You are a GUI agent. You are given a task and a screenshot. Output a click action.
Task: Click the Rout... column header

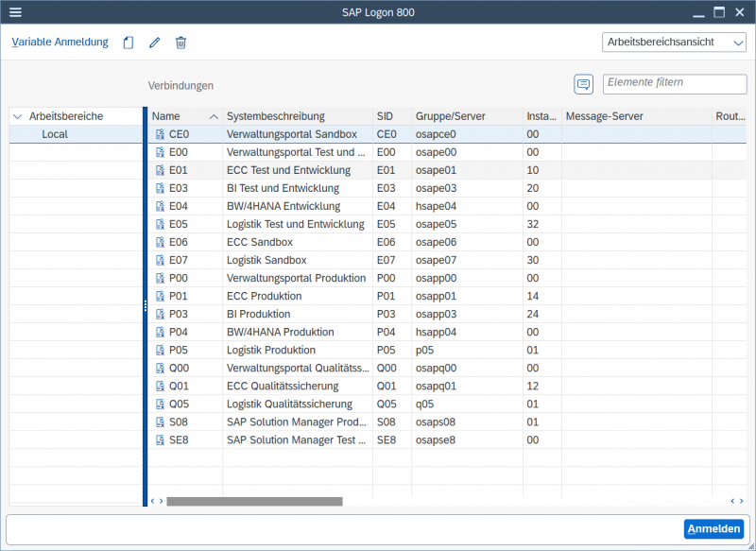click(x=730, y=116)
